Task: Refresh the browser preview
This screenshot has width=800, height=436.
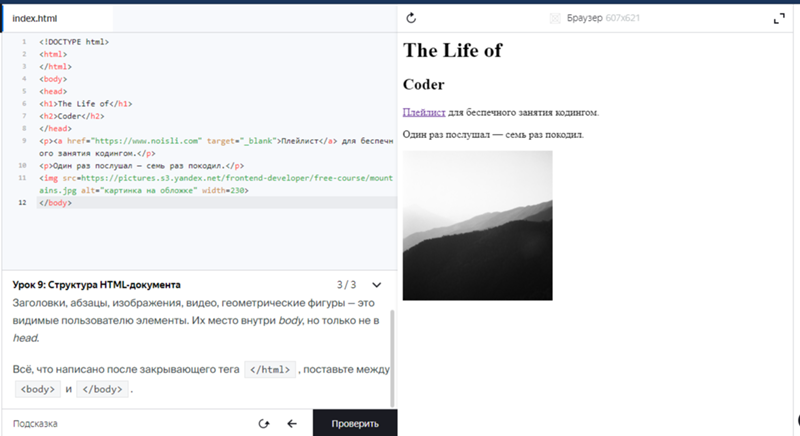Action: pyautogui.click(x=411, y=18)
